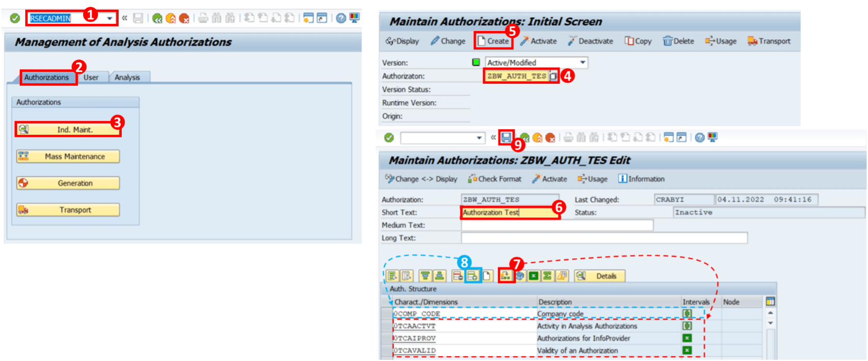868x361 pixels.
Task: Click Activate in the Edit window toolbar
Action: click(550, 179)
